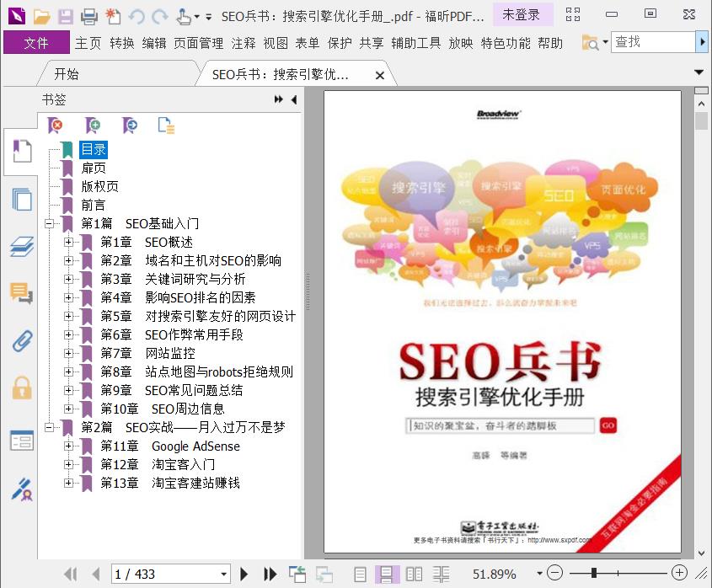
Task: Open the 视图 ribbon tab
Action: [x=276, y=43]
